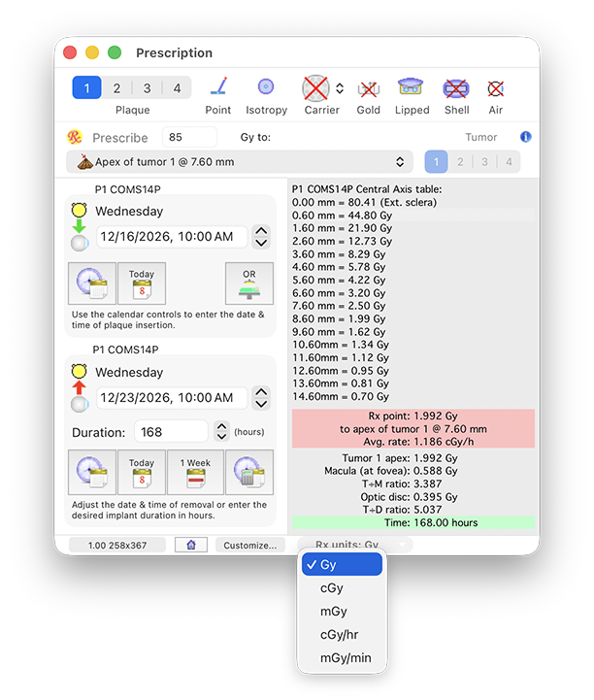Click the insertion green arrow eye icon
This screenshot has width=594, height=700.
click(80, 226)
